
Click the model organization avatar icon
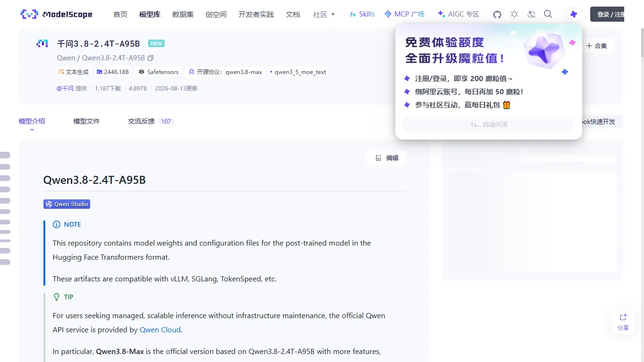point(42,44)
